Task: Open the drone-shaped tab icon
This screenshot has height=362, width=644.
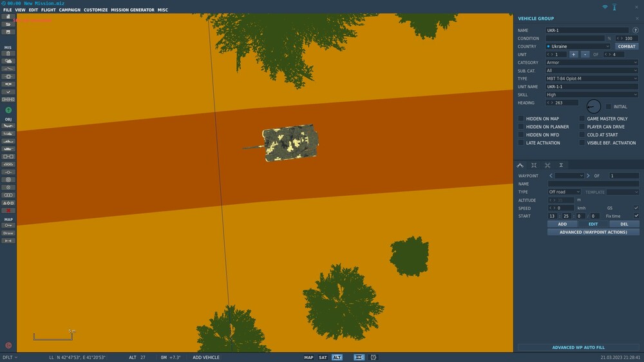Action: coord(547,165)
